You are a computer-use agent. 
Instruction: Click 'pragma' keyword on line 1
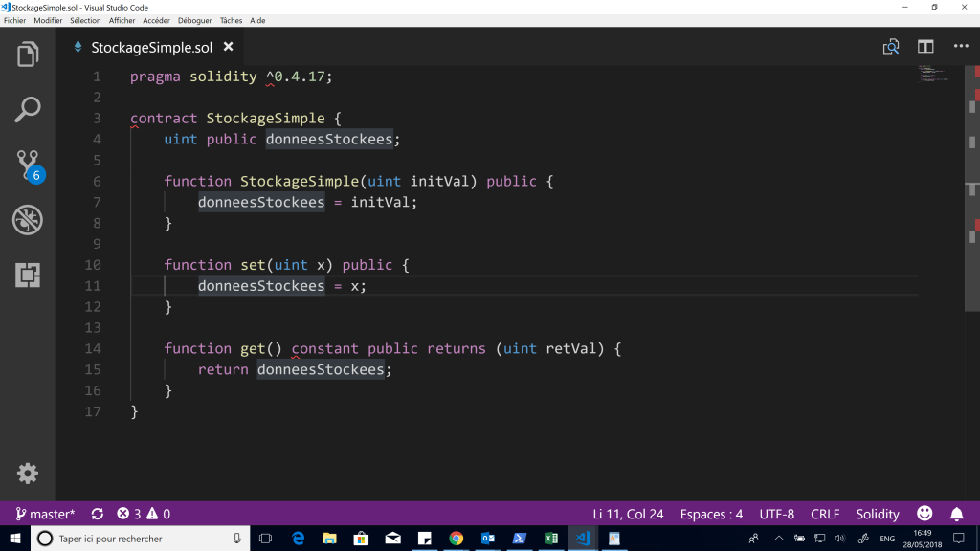(x=155, y=77)
